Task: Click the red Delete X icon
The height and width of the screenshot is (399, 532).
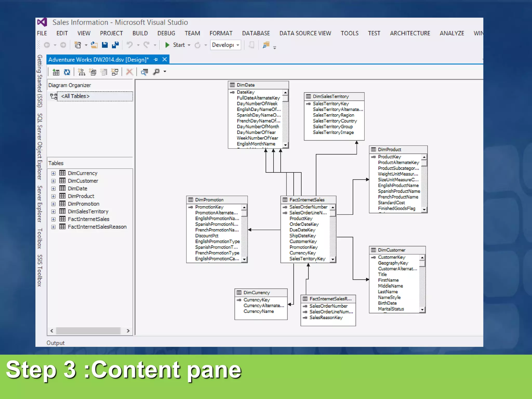Action: (129, 72)
